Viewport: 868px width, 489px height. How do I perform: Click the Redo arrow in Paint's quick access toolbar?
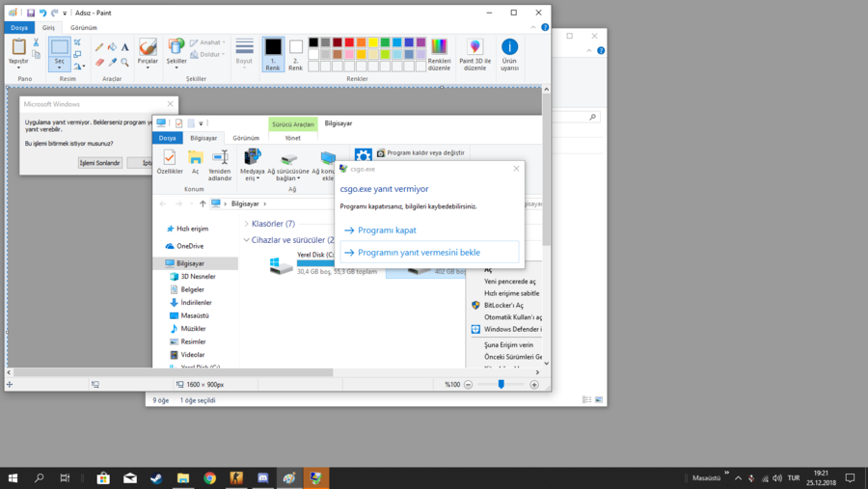click(x=54, y=13)
